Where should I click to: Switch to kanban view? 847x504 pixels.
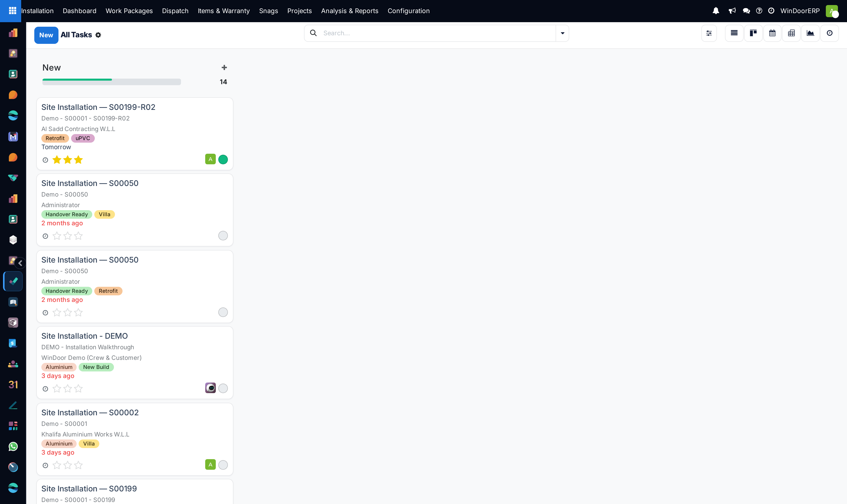(x=753, y=33)
